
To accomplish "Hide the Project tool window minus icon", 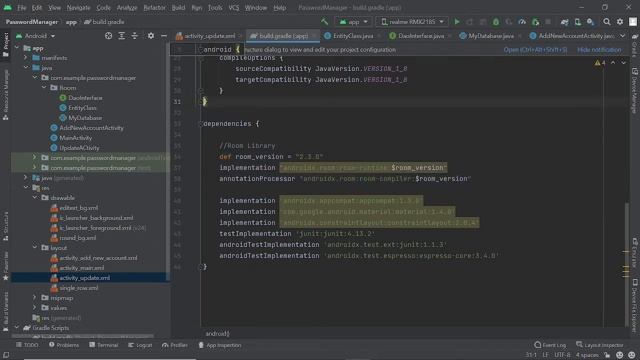I will 164,36.
